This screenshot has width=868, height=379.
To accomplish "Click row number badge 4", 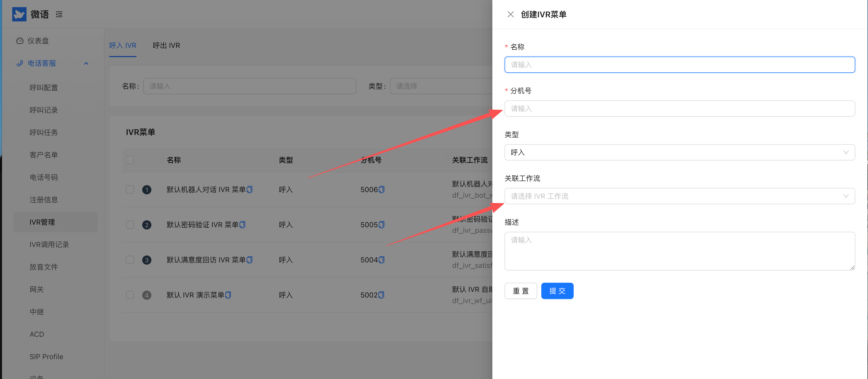I will [x=147, y=295].
